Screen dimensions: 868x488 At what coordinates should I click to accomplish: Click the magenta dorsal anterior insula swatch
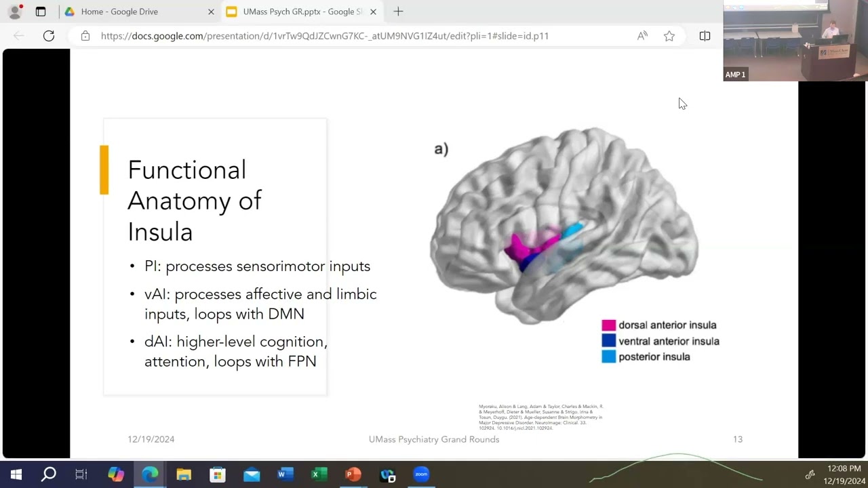point(608,325)
